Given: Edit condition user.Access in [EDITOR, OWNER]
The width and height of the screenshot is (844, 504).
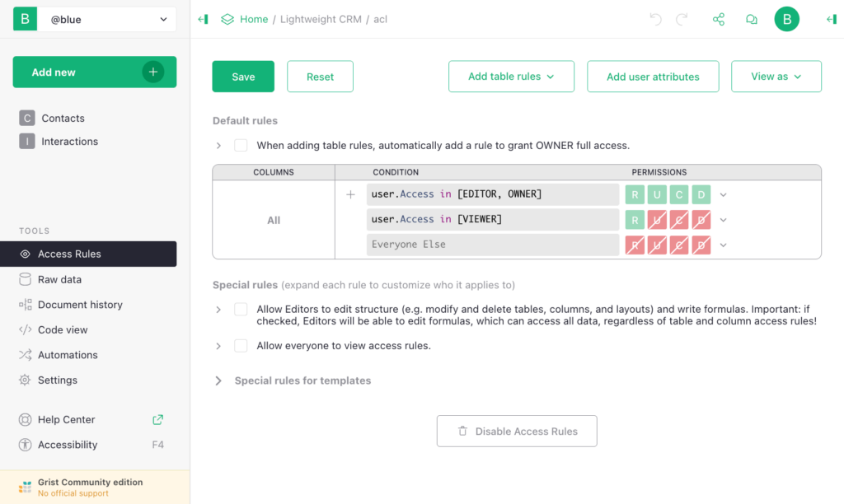Looking at the screenshot, I should pos(493,194).
